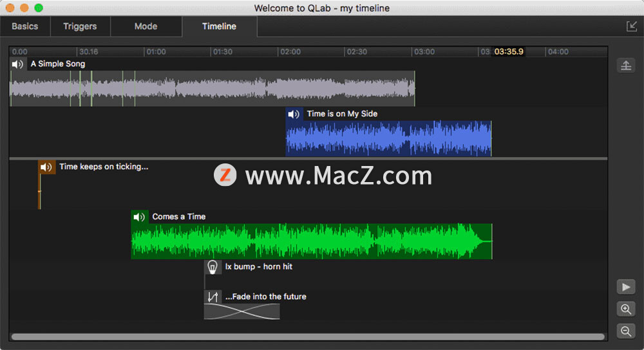This screenshot has height=350, width=644.
Task: Select the green Comes a Time waveform
Action: [x=311, y=241]
